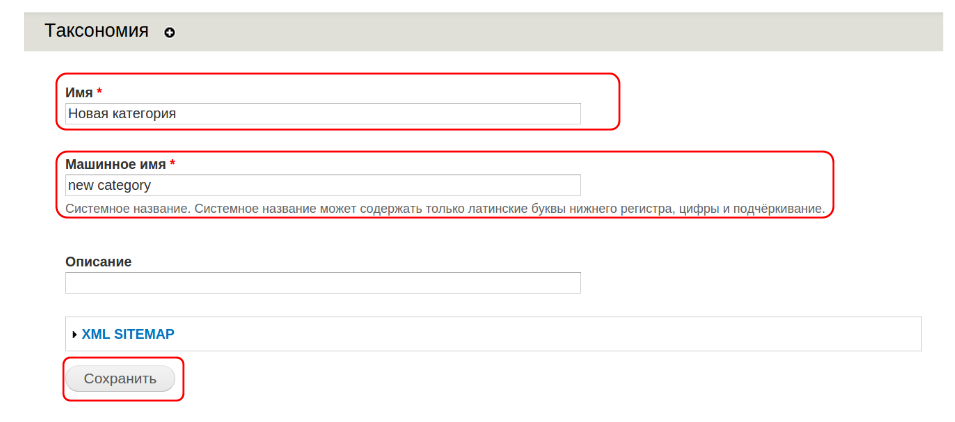
Task: Click the Таксономия heading title
Action: [96, 31]
